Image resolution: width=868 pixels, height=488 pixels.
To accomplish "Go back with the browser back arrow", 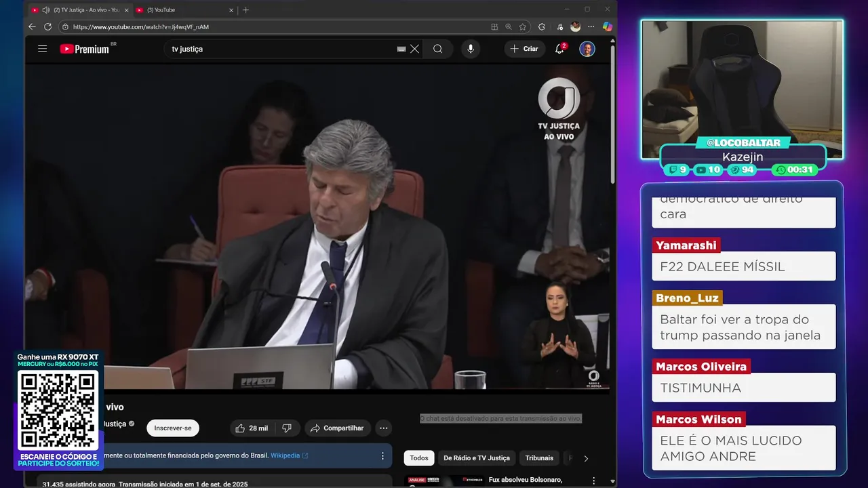I will (32, 27).
